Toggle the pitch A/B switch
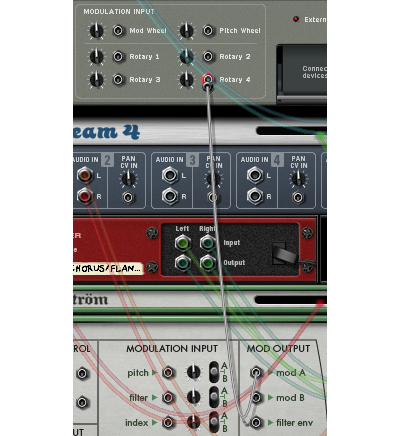Image resolution: width=400 pixels, height=436 pixels. point(214,372)
